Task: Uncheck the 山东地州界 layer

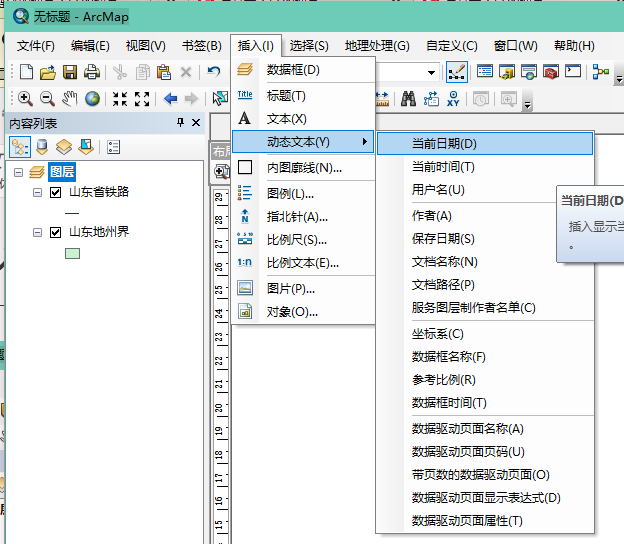Action: tap(55, 232)
